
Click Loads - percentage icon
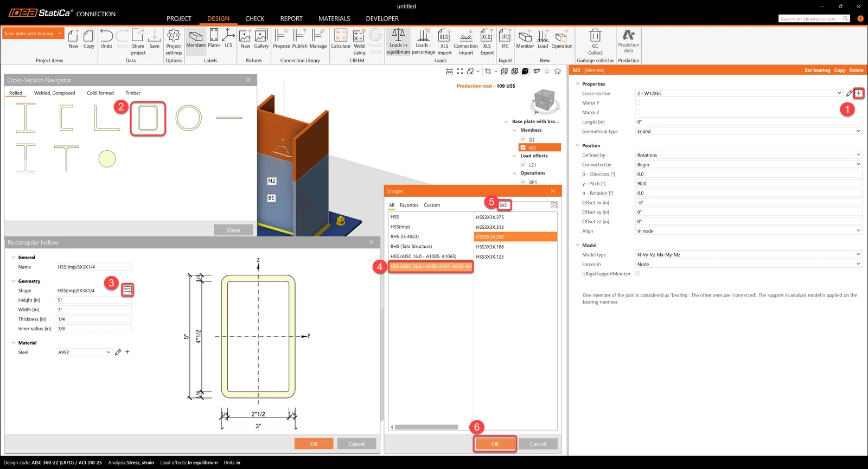click(x=423, y=42)
